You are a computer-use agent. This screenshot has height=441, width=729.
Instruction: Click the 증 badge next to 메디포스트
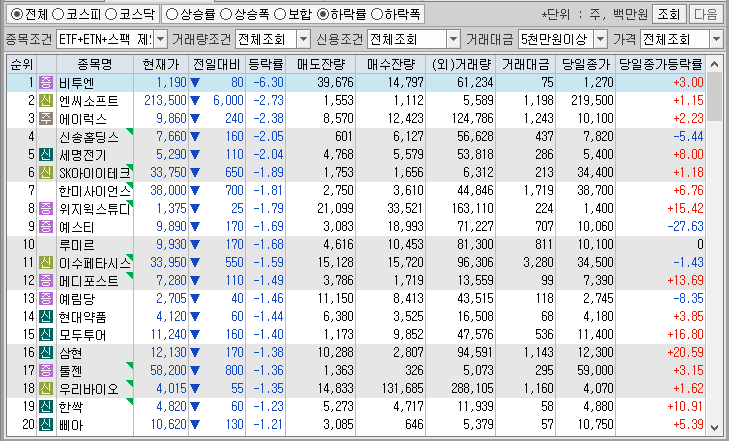coord(46,280)
